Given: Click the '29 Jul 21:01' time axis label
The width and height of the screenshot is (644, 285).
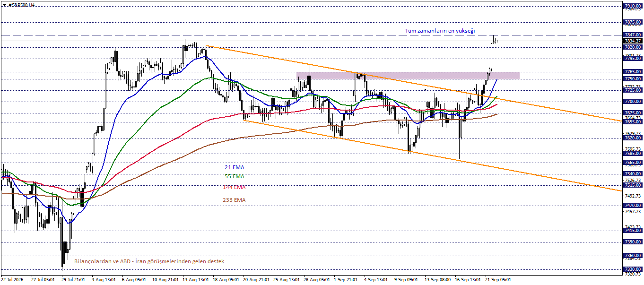Looking at the screenshot, I should pos(74,280).
